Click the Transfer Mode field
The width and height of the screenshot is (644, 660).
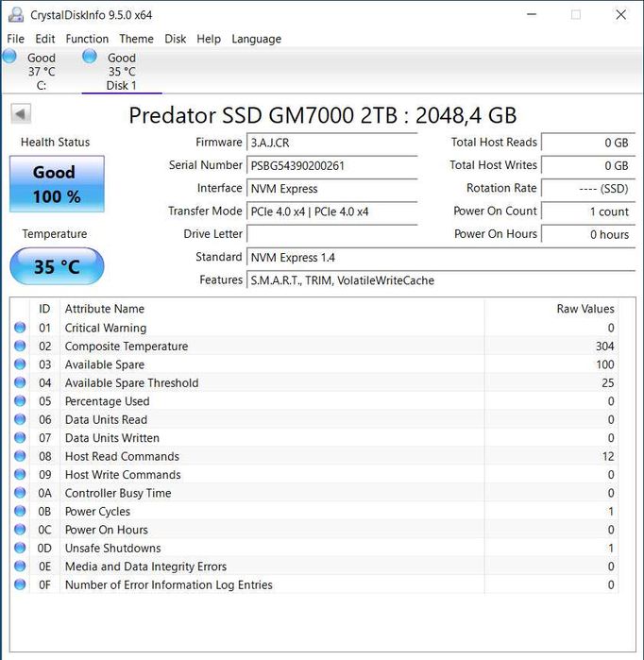coord(331,212)
